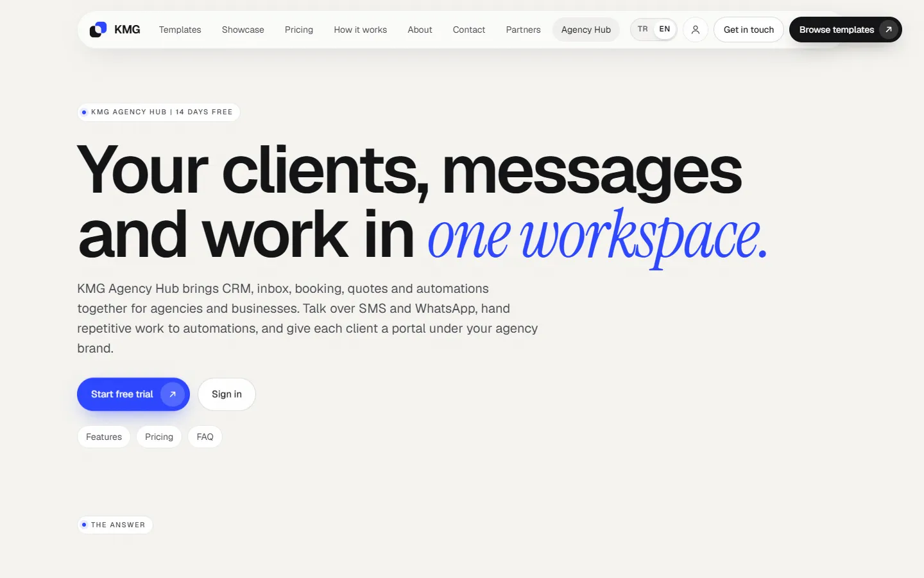Switch language to TR
Viewport: 924px width, 578px height.
pyautogui.click(x=642, y=30)
